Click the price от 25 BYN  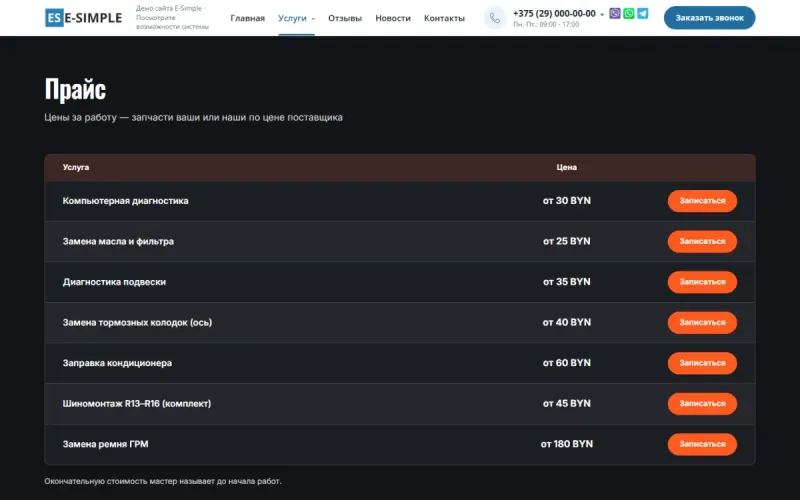coord(566,241)
